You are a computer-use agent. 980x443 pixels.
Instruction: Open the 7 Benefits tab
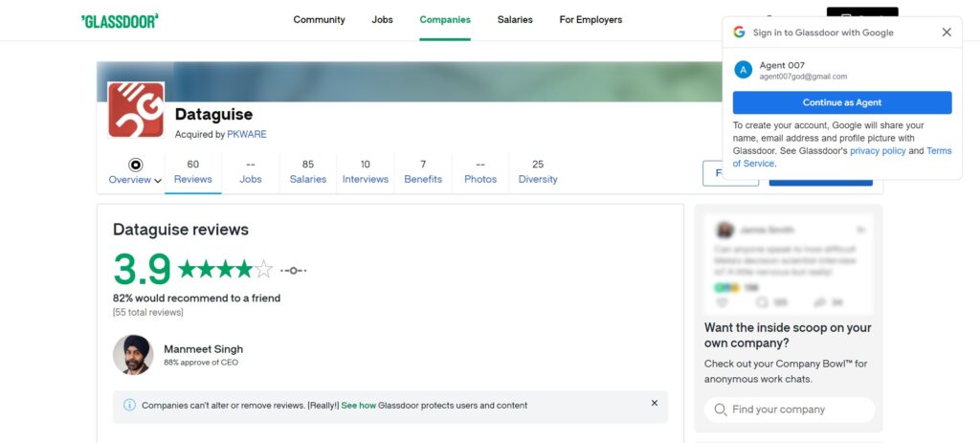[423, 172]
